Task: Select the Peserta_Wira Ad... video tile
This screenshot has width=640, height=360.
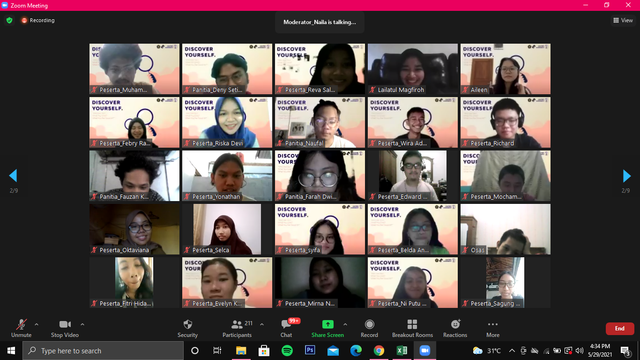Action: [x=413, y=122]
